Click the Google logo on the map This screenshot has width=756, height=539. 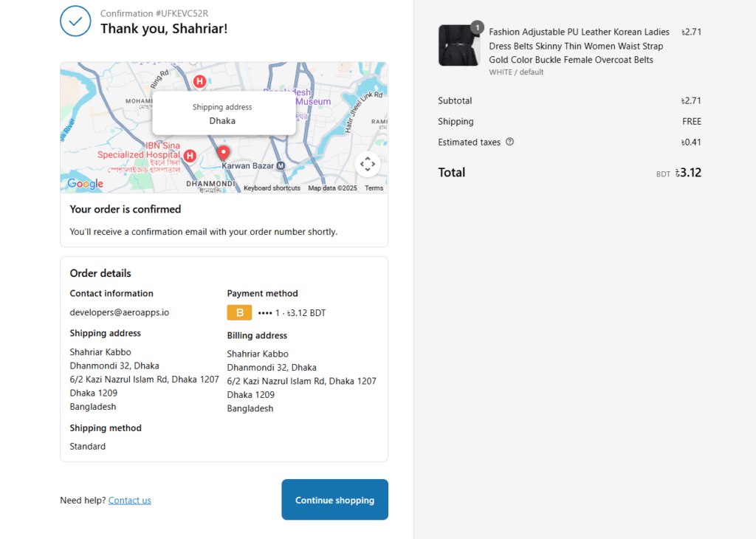(85, 184)
